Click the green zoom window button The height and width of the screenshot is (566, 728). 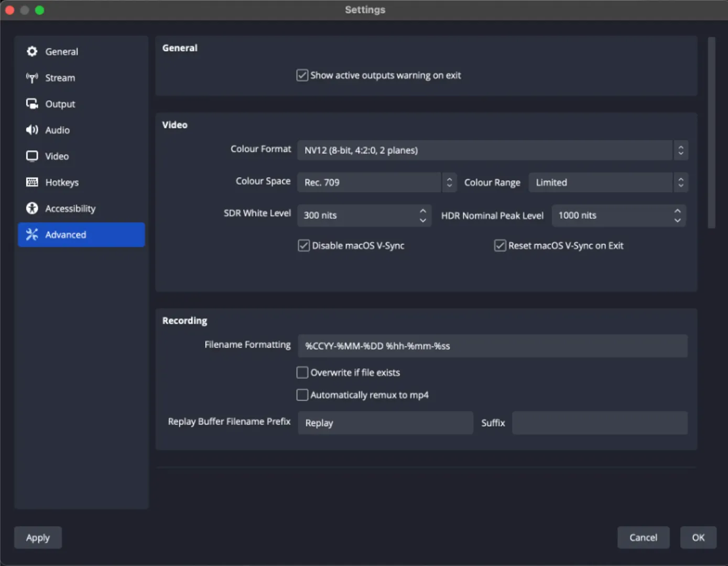click(x=39, y=10)
